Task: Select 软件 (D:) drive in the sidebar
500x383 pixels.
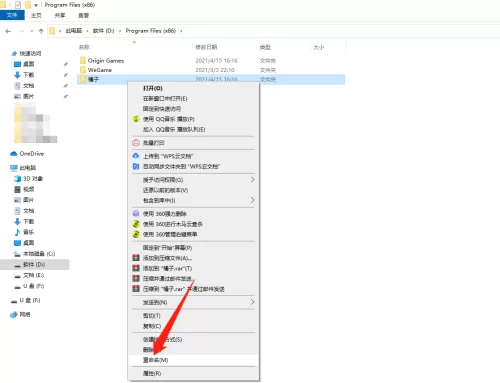Action: pos(34,264)
